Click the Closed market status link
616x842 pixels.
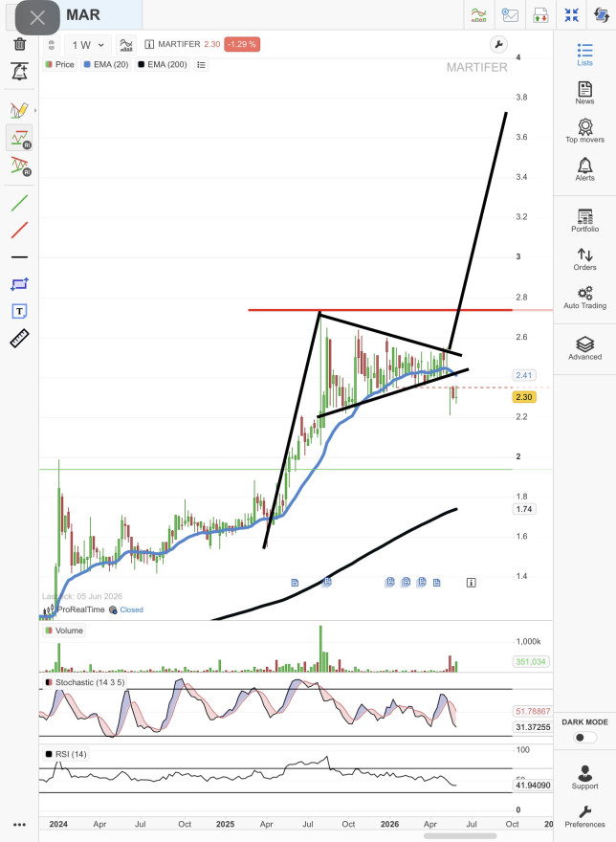tap(132, 610)
